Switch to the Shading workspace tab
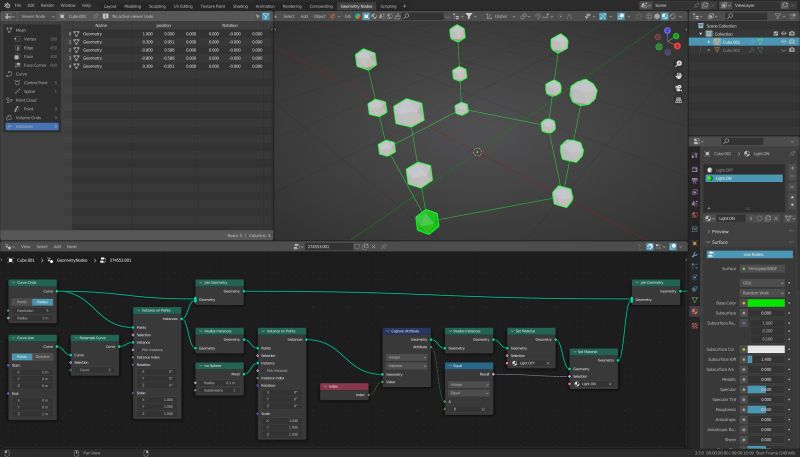Viewport: 800px width, 457px height. tap(240, 6)
